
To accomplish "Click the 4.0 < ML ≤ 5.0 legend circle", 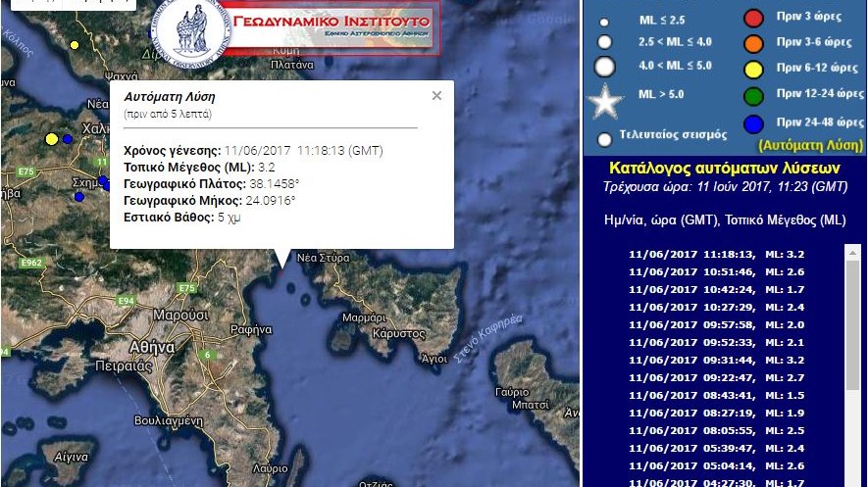I will [x=604, y=67].
